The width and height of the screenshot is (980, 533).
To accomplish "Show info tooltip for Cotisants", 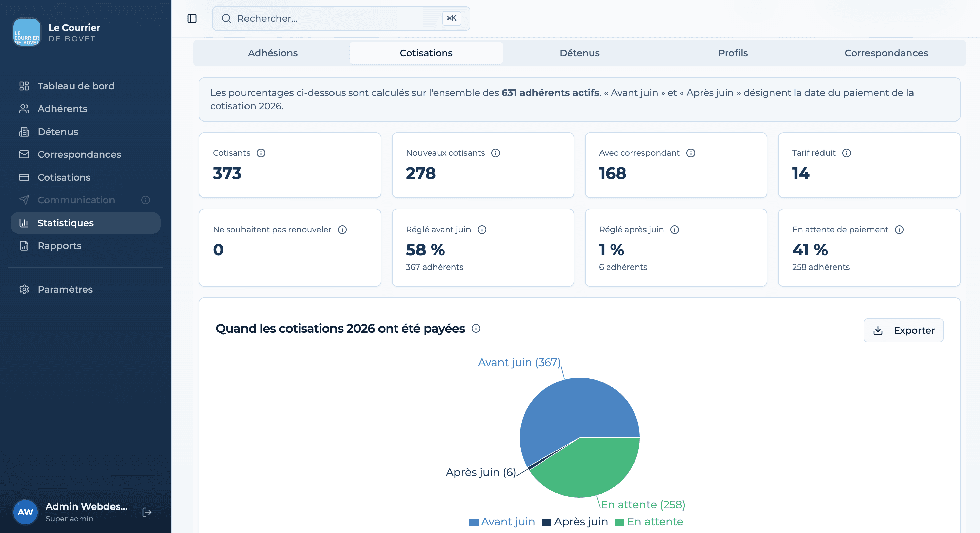I will point(261,153).
